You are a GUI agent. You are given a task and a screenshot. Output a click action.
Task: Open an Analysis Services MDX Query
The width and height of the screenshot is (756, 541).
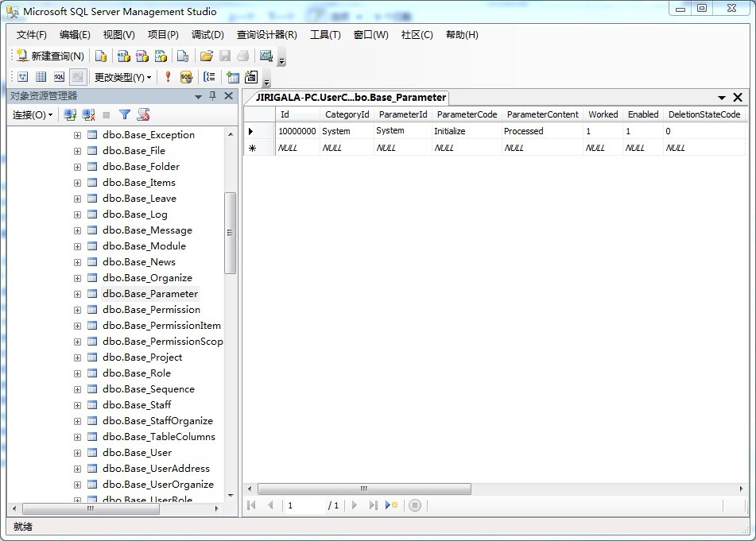[124, 56]
